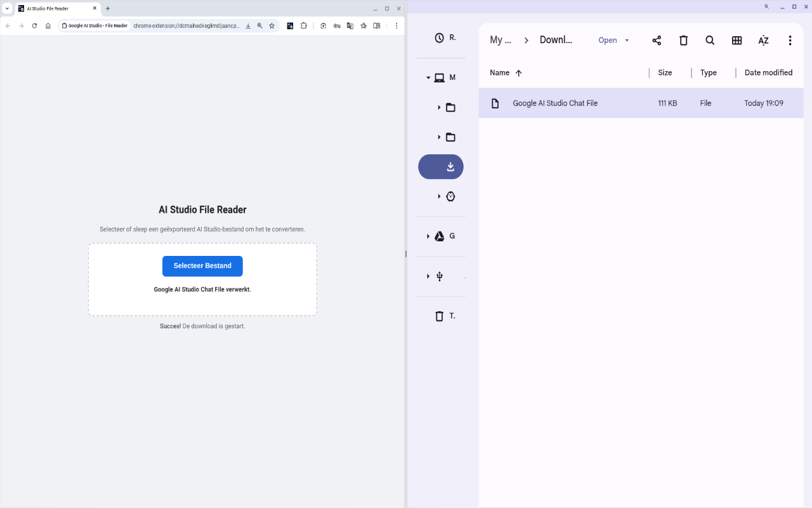812x508 pixels.
Task: Toggle the Name sort direction arrow
Action: [x=518, y=73]
